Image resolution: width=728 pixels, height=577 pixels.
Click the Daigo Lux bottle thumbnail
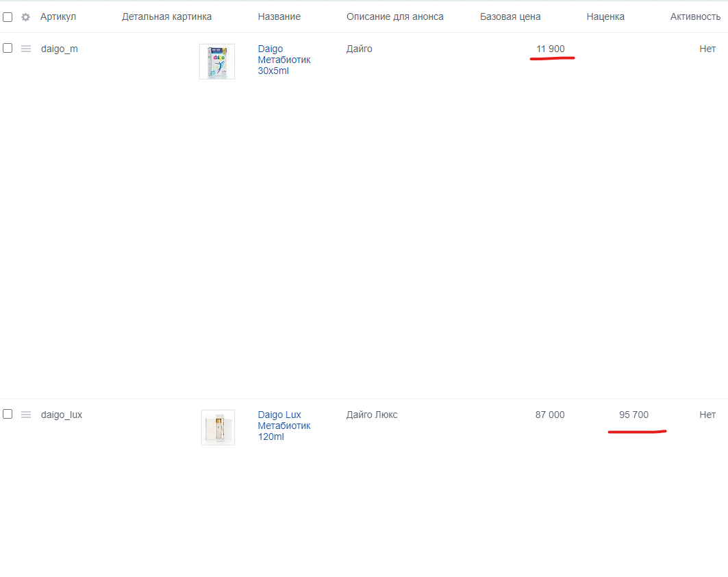218,428
